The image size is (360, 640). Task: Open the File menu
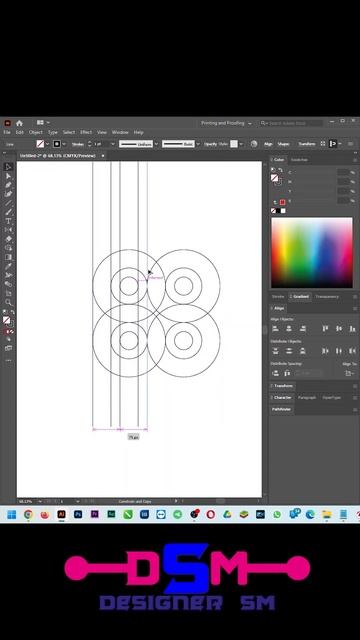(x=7, y=133)
